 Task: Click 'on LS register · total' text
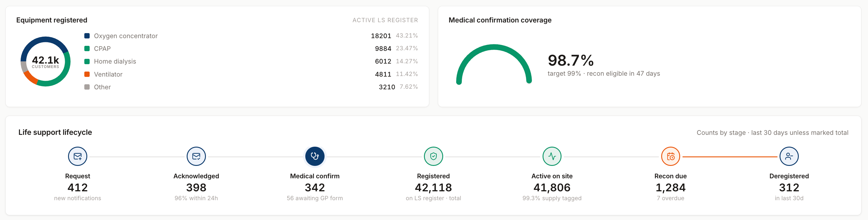pyautogui.click(x=433, y=198)
